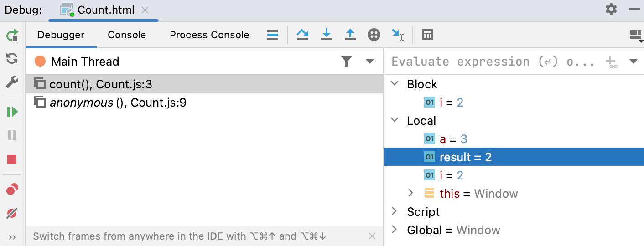644x246 pixels.
Task: Select variable a = 3
Action: pos(514,139)
